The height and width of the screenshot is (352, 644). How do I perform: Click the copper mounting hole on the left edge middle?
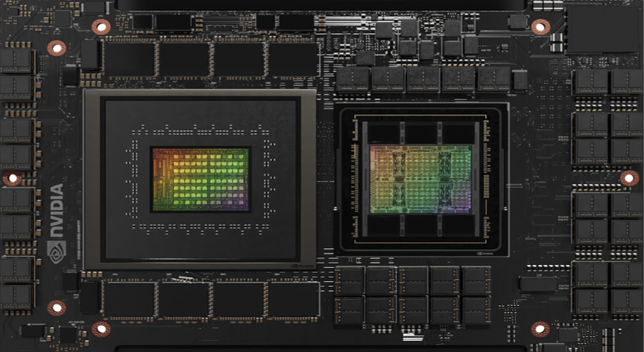pos(12,179)
